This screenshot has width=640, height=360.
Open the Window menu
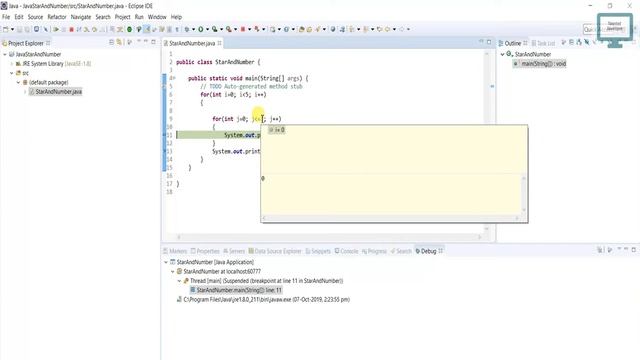(x=157, y=17)
